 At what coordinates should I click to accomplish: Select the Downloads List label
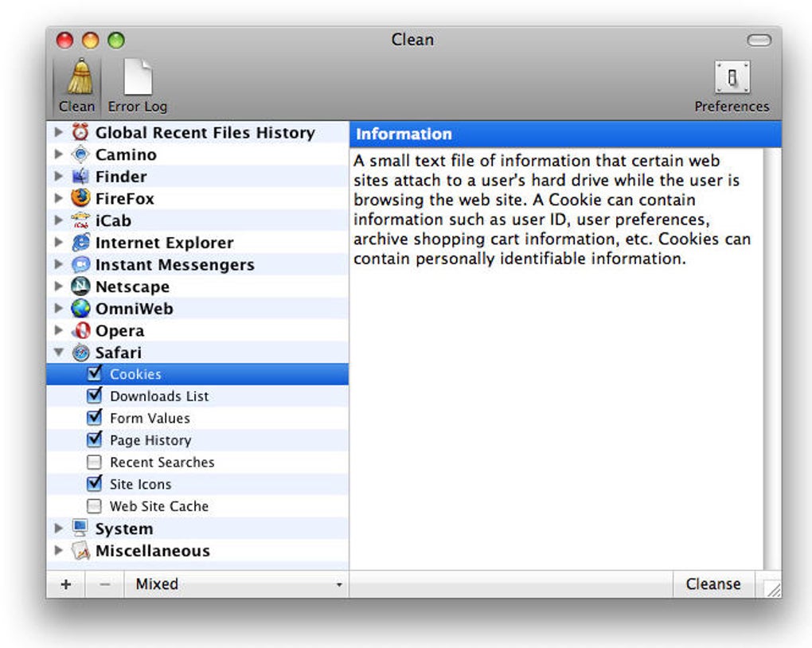point(159,396)
